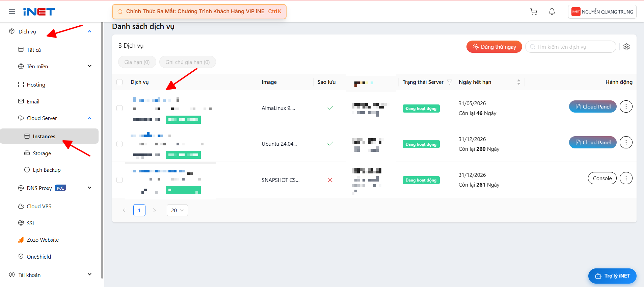
Task: Sort by Ngày hết hạn arrows
Action: pyautogui.click(x=519, y=82)
